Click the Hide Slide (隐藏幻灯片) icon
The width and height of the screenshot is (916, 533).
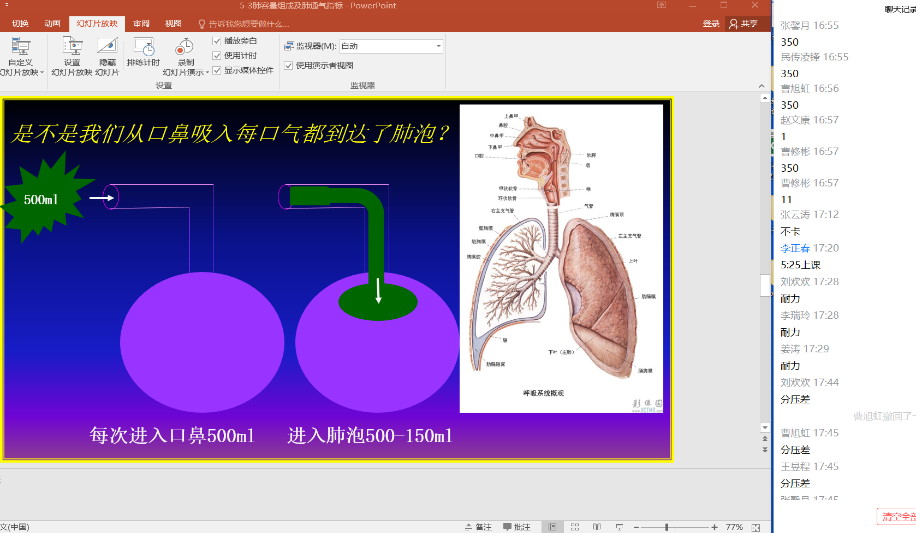coord(107,48)
